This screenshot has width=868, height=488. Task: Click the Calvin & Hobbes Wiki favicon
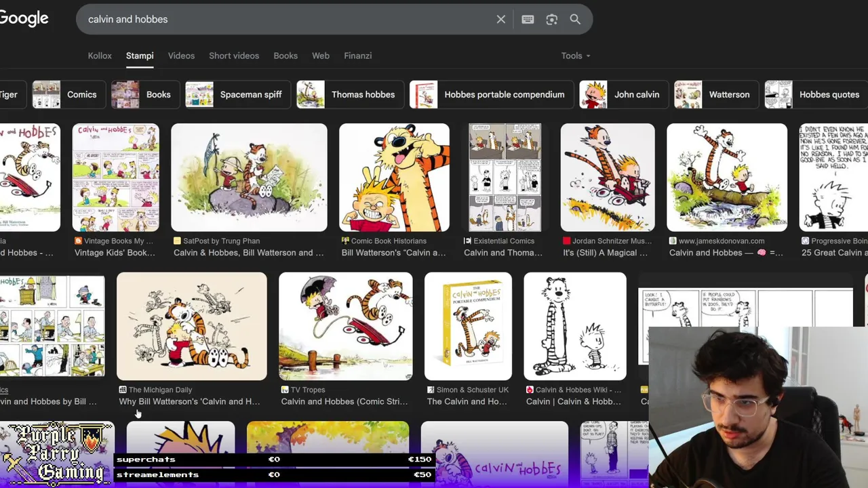[530, 390]
